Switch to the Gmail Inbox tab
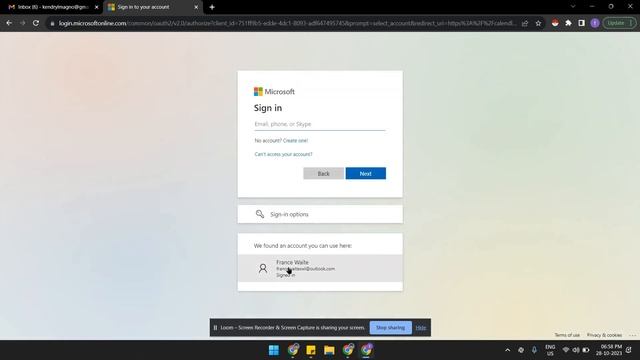The width and height of the screenshot is (640, 360). 51,7
